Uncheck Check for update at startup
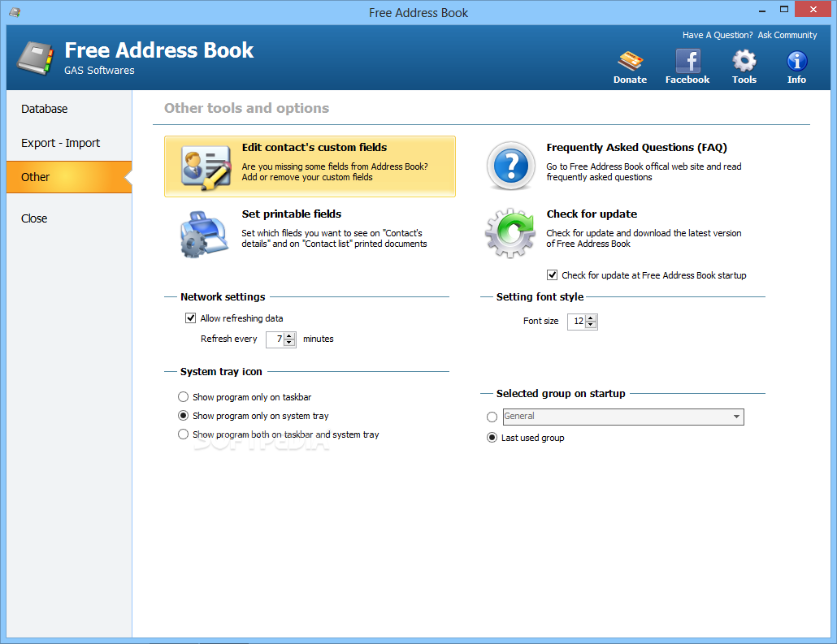The image size is (837, 644). [x=552, y=275]
